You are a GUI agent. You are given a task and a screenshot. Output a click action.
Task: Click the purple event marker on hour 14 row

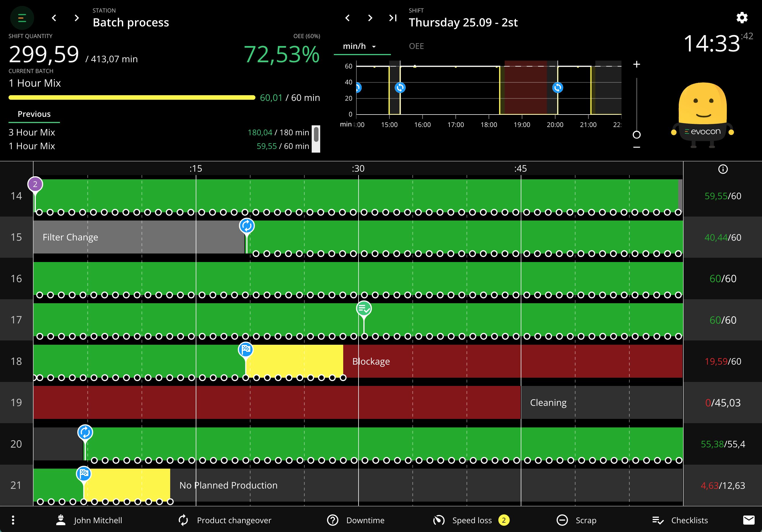pyautogui.click(x=35, y=184)
